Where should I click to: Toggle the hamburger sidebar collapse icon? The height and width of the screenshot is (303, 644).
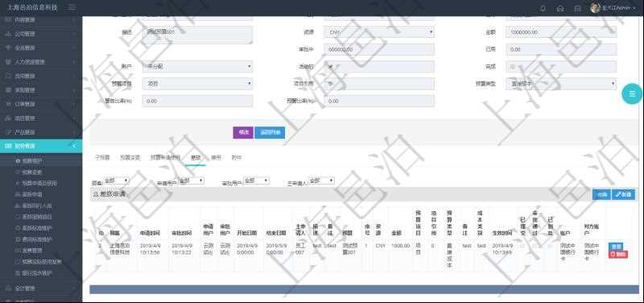click(72, 7)
